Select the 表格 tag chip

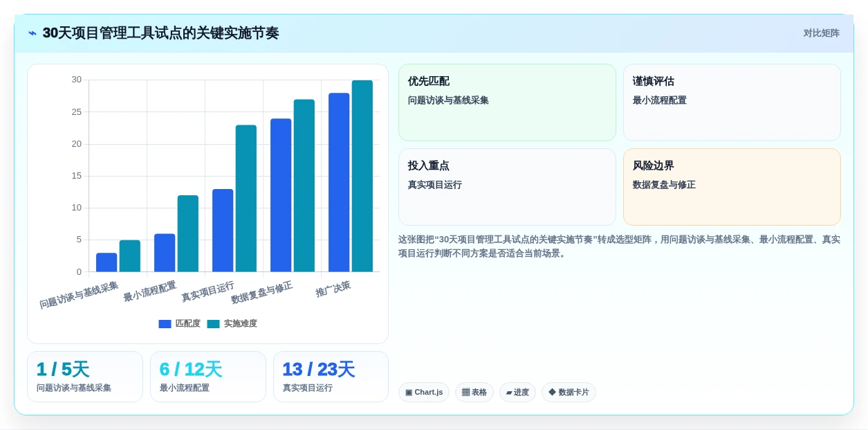[474, 392]
